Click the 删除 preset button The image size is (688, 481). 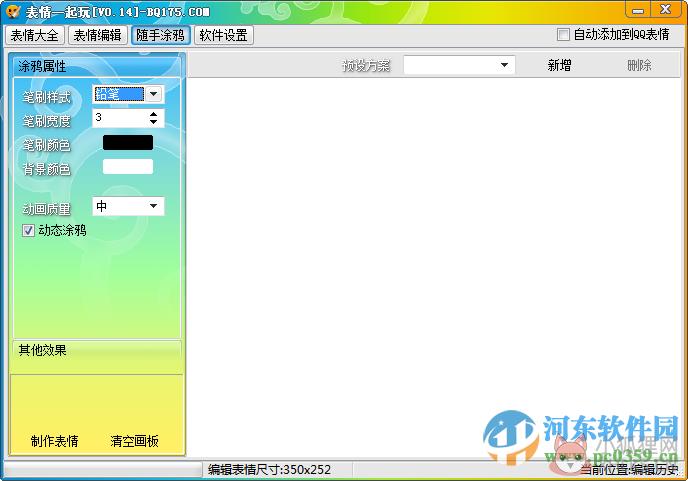coord(639,65)
